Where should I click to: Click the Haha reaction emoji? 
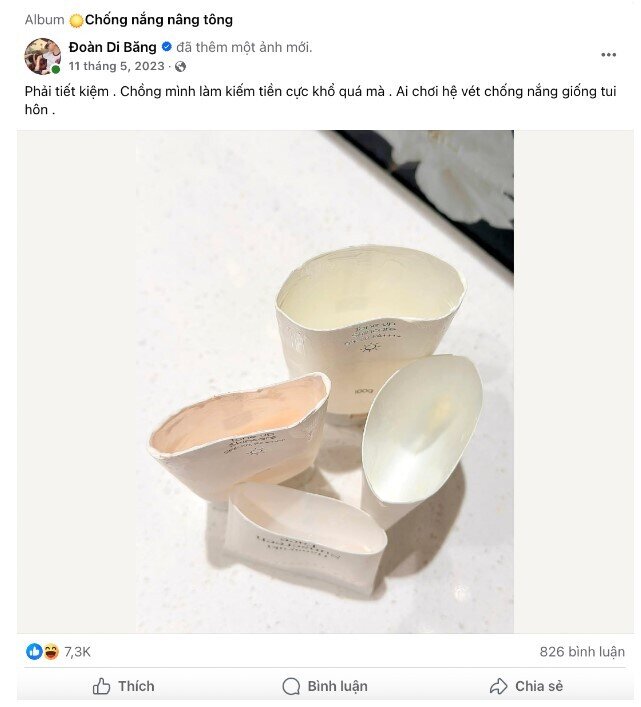point(50,651)
